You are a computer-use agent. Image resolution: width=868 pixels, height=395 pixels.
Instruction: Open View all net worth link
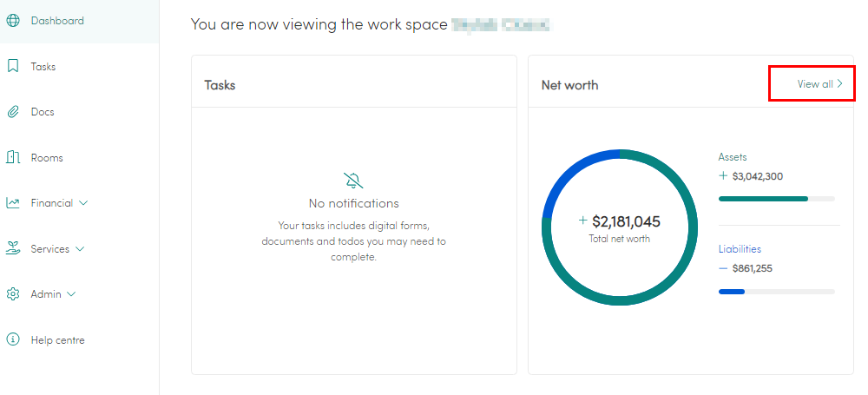point(820,83)
